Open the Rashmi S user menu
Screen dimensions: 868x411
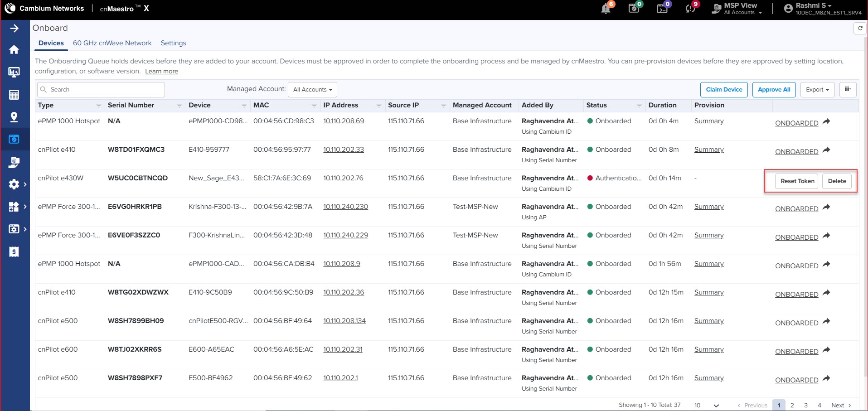[823, 9]
